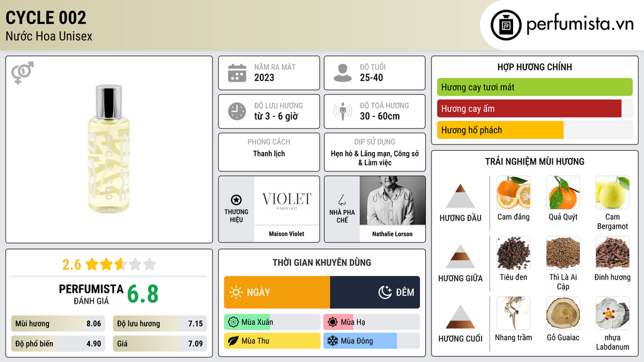This screenshot has width=644, height=362.
Task: Click the Hương cay tươi mát green bar
Action: (x=535, y=87)
